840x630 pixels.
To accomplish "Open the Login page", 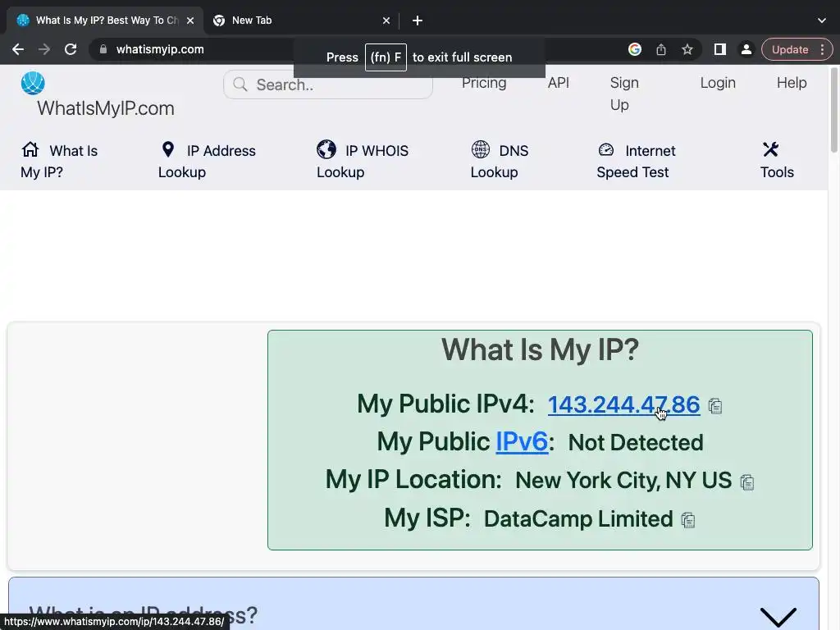I will click(718, 83).
